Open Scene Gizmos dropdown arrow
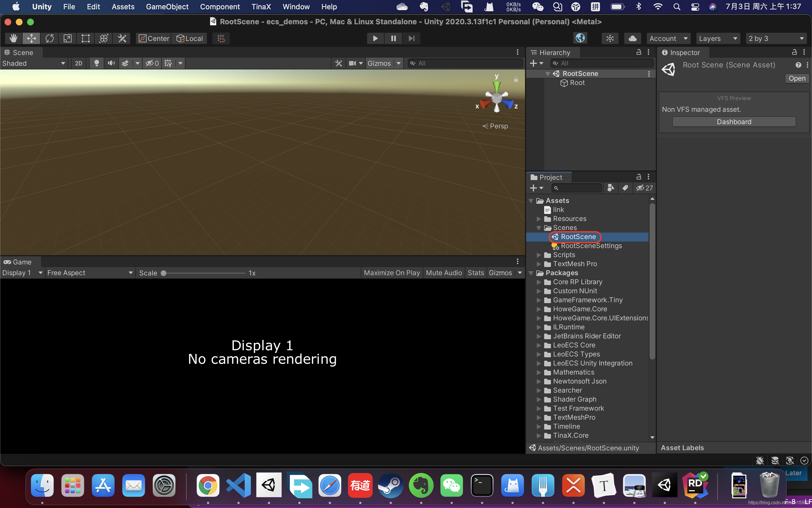812x508 pixels. click(x=399, y=63)
